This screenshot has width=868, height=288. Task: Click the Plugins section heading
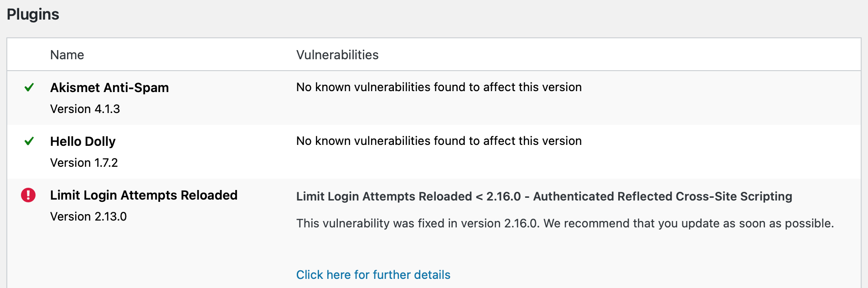[x=33, y=15]
